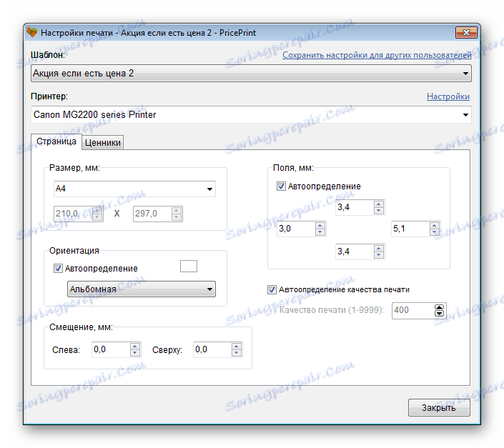Open the Альбомная orientation dropdown
This screenshot has width=504, height=448.
(141, 289)
